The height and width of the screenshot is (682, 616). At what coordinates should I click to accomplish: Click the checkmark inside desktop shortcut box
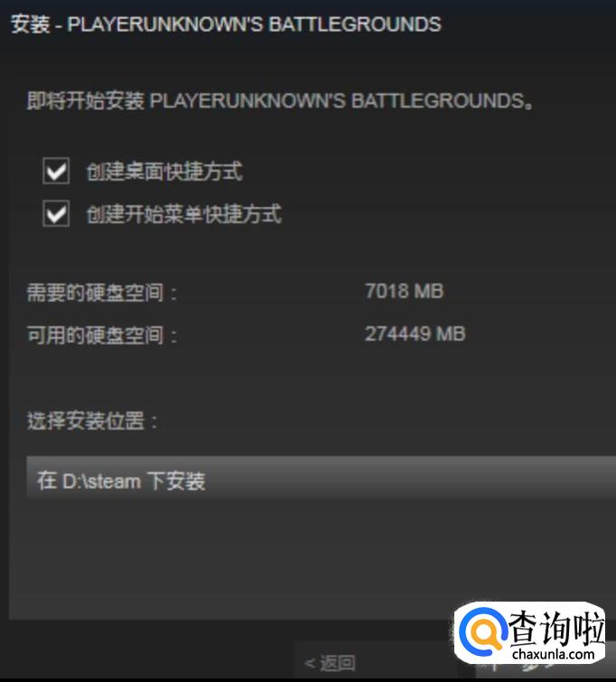[56, 172]
